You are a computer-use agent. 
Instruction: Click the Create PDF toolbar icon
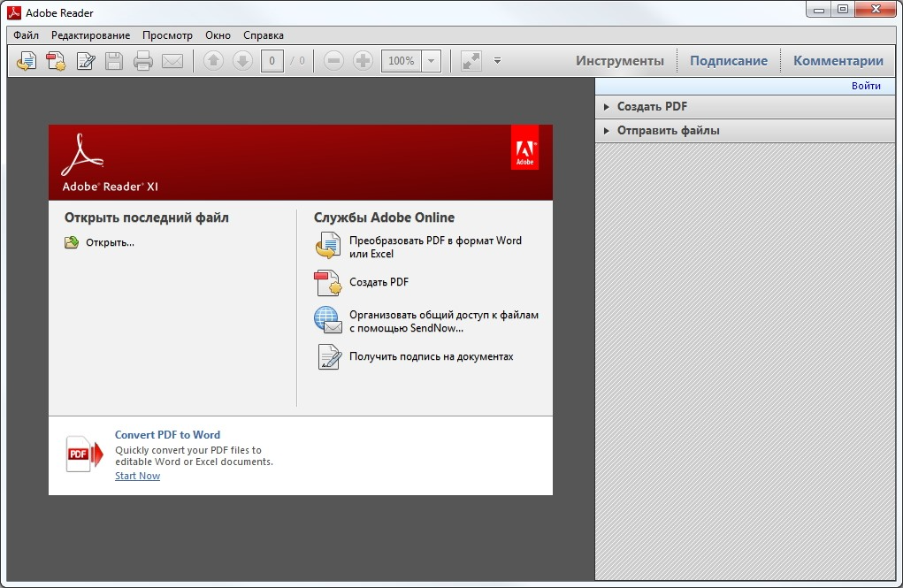(x=56, y=61)
